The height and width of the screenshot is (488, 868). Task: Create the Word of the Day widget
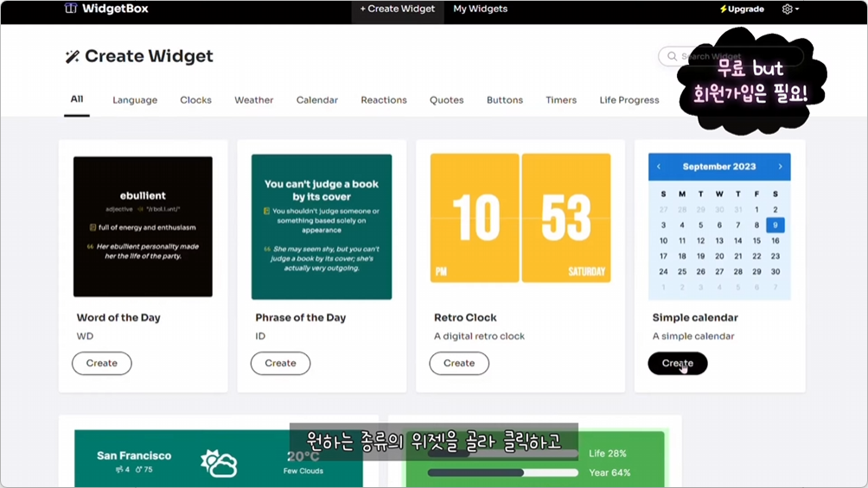coord(102,363)
